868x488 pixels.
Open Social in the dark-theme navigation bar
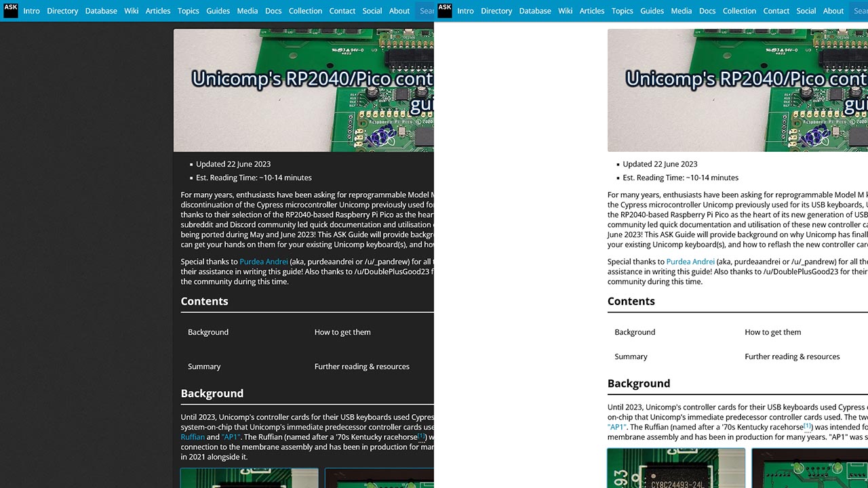click(372, 11)
